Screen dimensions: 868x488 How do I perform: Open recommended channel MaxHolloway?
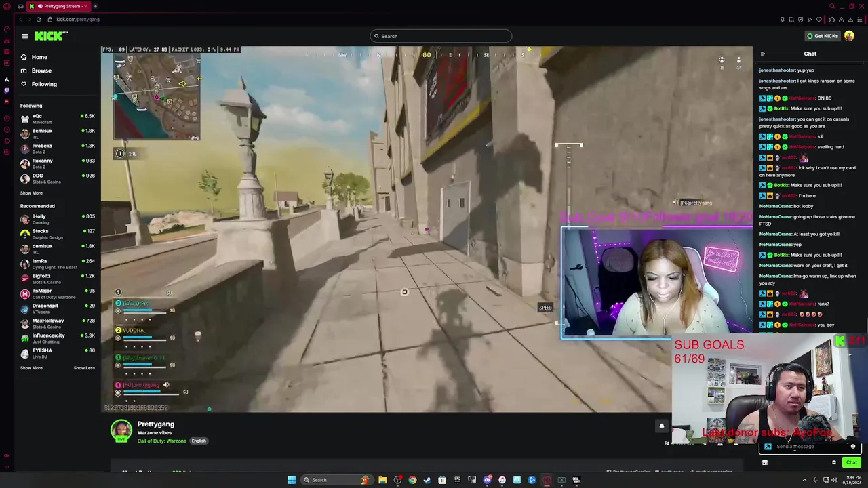coord(58,323)
